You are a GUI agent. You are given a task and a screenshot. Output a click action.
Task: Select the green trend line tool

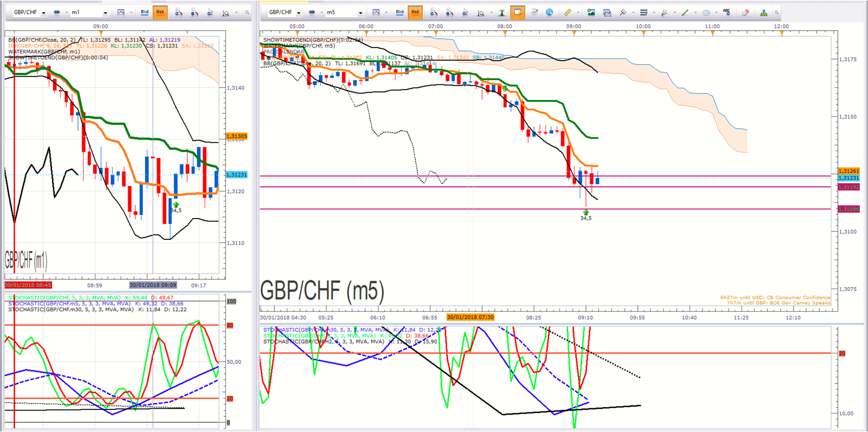pyautogui.click(x=685, y=13)
